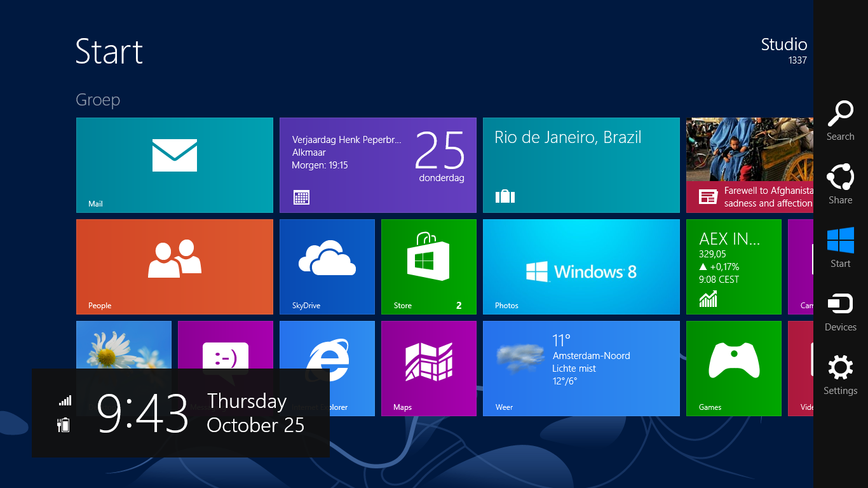Open the Studio user account menu
The height and width of the screenshot is (488, 868).
pyautogui.click(x=784, y=51)
